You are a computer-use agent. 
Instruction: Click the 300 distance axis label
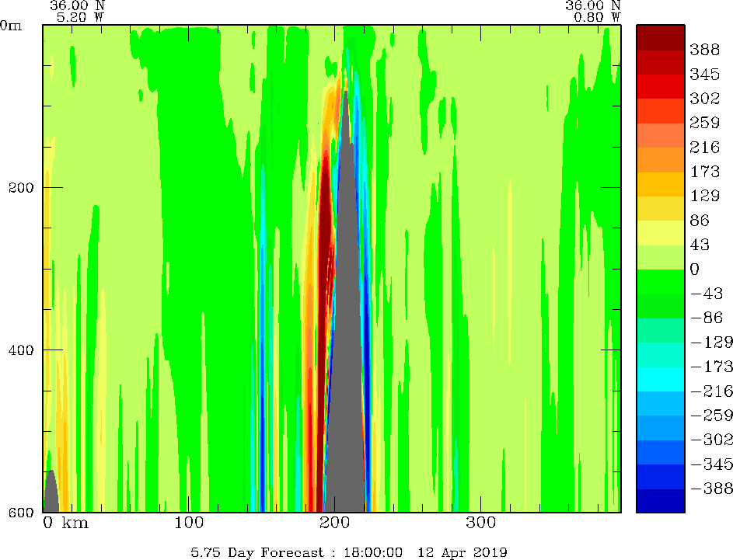point(480,522)
